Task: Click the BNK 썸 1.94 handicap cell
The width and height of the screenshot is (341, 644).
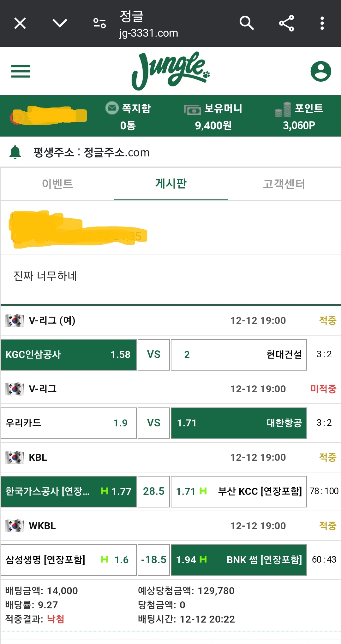Action: [x=239, y=560]
